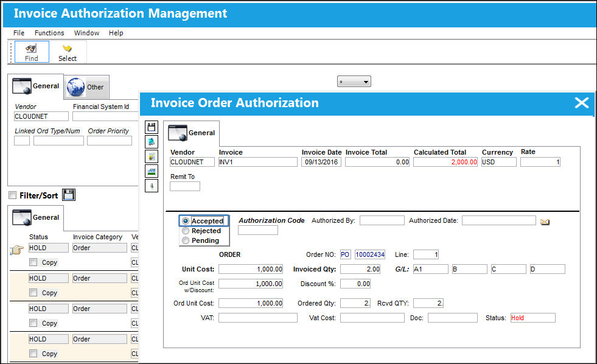Click the Invoice field containing INV1

coord(258,162)
